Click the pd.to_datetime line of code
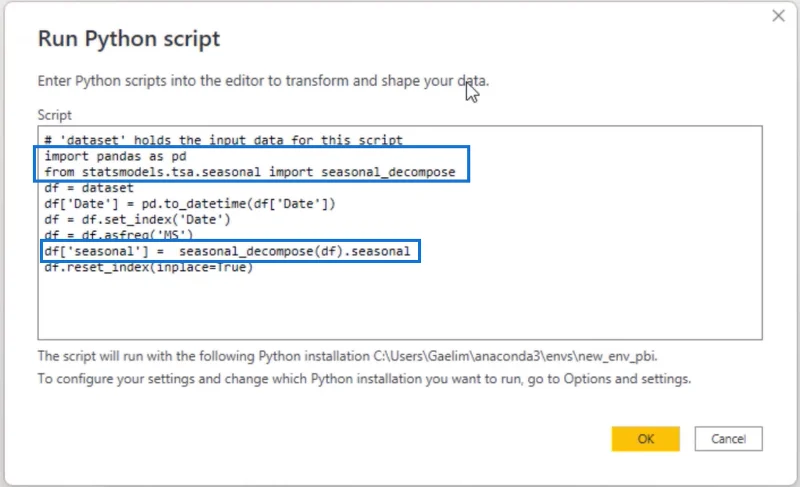 pyautogui.click(x=190, y=203)
